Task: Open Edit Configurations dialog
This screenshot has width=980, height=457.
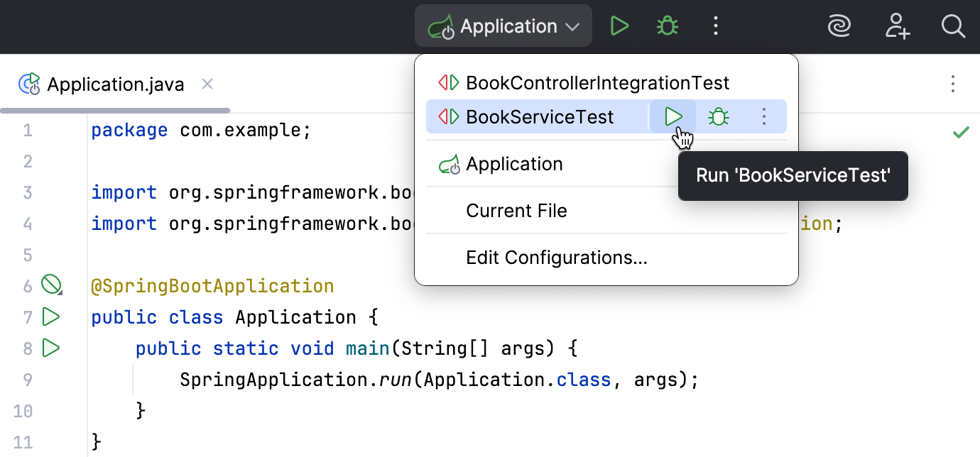Action: pos(557,257)
